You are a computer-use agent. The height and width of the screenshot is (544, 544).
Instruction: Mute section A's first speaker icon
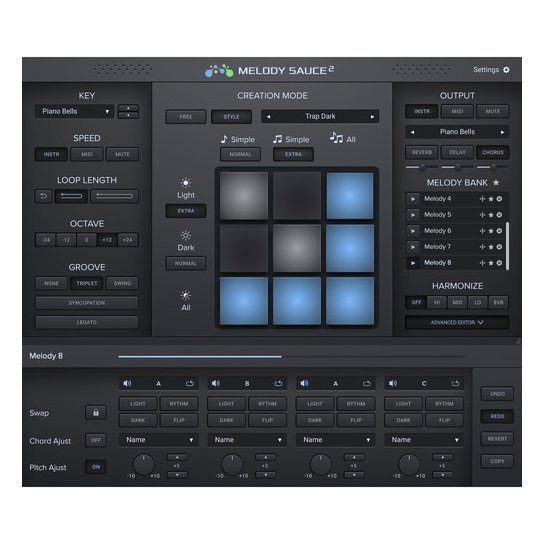tap(127, 383)
